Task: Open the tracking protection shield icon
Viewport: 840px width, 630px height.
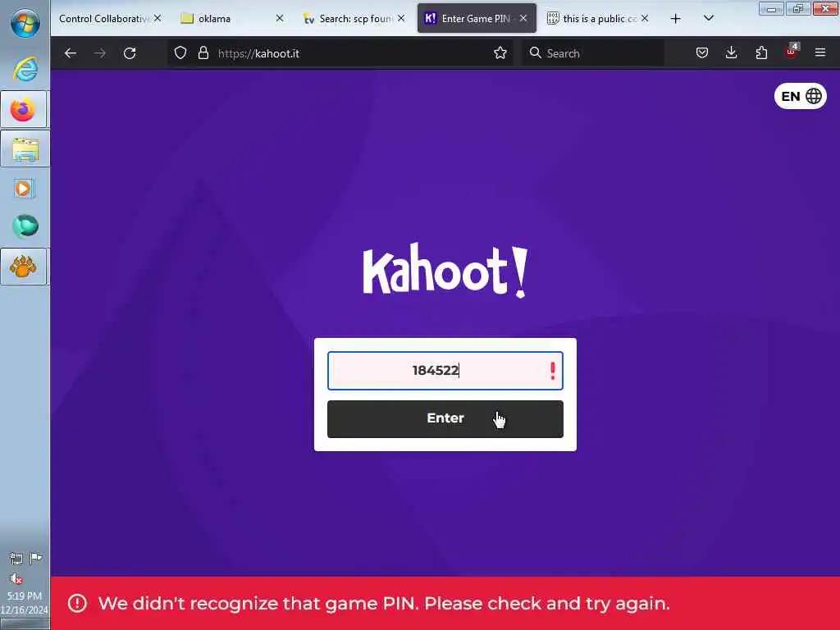Action: click(x=180, y=53)
